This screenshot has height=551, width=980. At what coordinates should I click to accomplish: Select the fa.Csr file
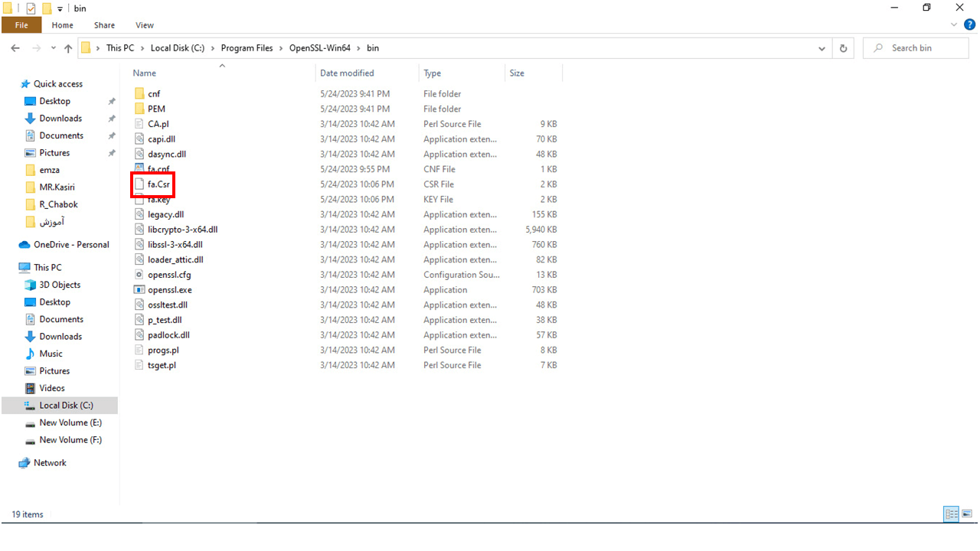158,184
